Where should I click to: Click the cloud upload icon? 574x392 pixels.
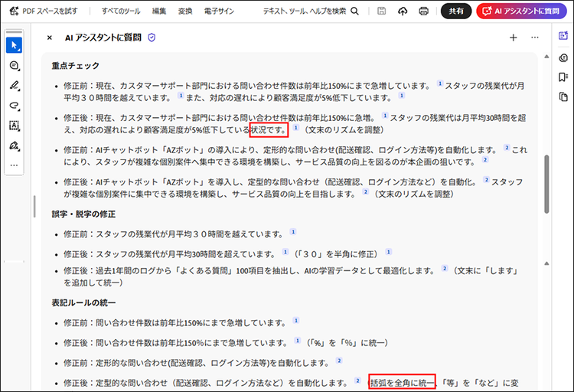403,11
